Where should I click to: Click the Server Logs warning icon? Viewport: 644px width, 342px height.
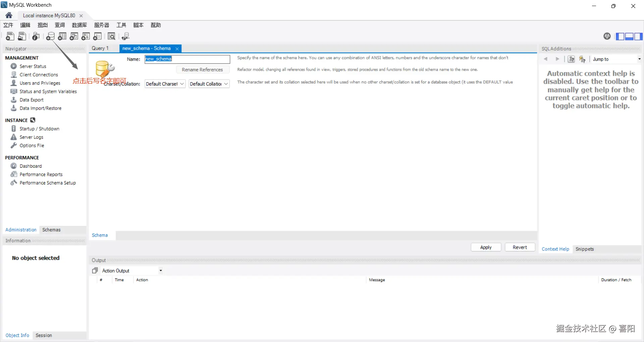(x=14, y=137)
